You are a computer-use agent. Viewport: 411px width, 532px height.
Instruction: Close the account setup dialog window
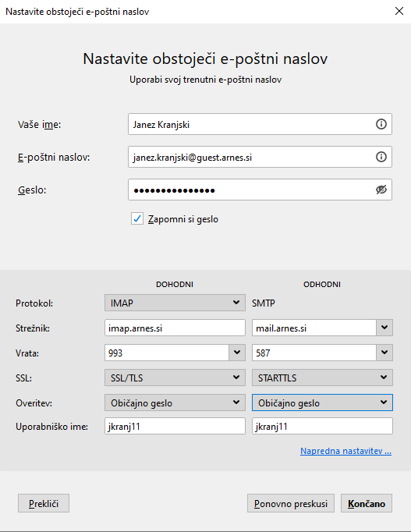click(x=399, y=11)
